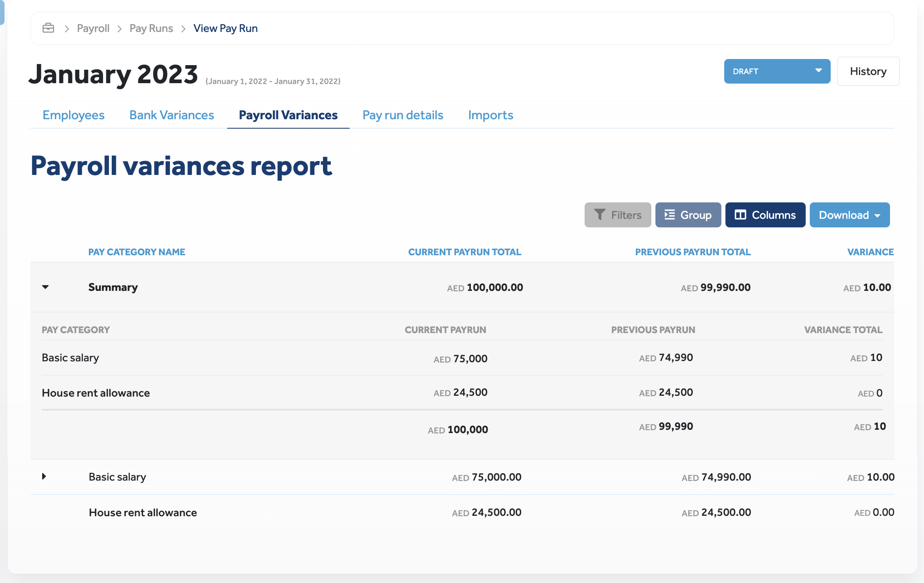Screen dimensions: 924x583
Task: Open the DRAFT status dropdown
Action: (x=777, y=71)
